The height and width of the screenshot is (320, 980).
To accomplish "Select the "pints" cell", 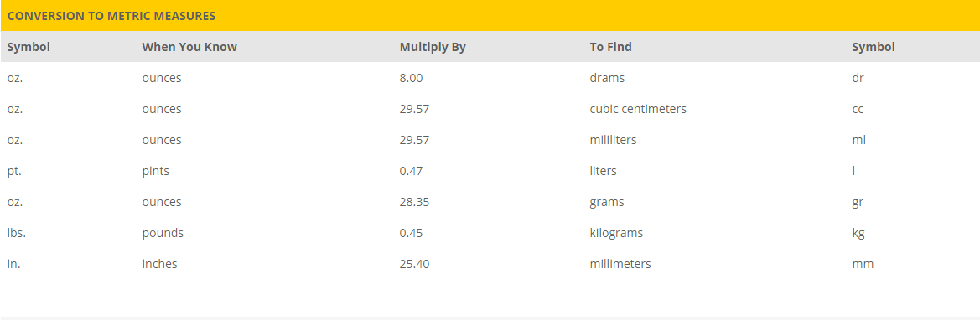I will tap(156, 171).
